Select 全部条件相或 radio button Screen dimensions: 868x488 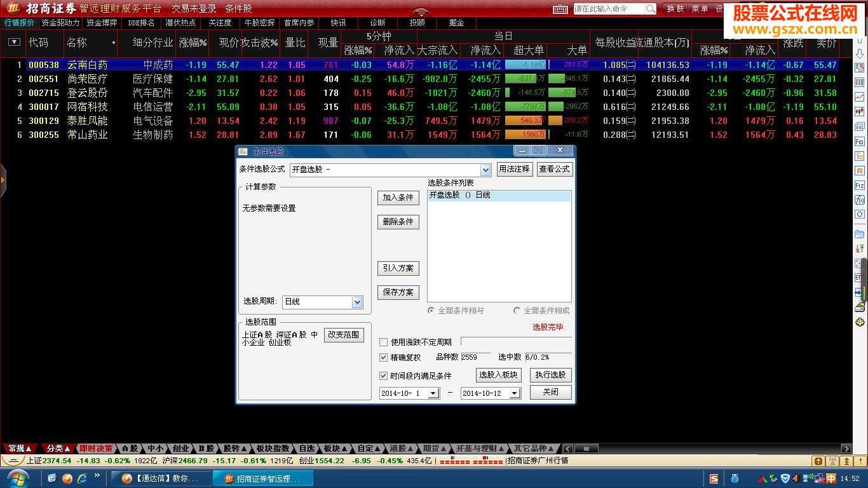pyautogui.click(x=517, y=311)
